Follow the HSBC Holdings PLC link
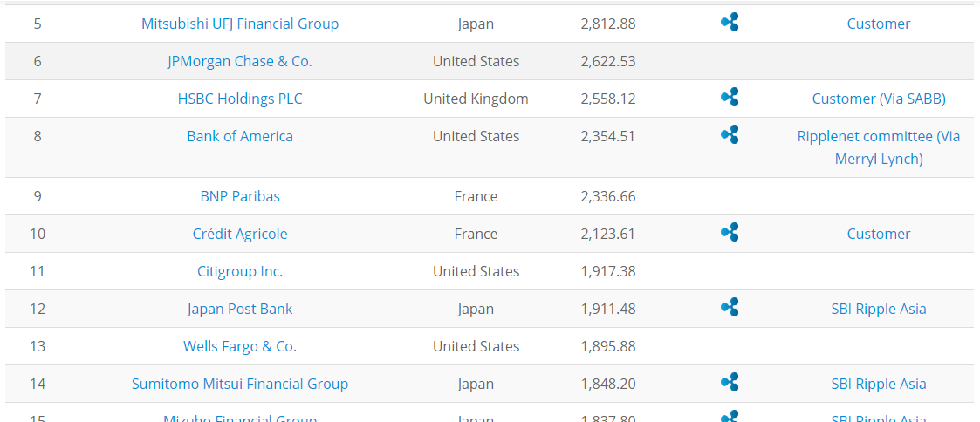Viewport: 980px width, 422px height. pyautogui.click(x=240, y=99)
